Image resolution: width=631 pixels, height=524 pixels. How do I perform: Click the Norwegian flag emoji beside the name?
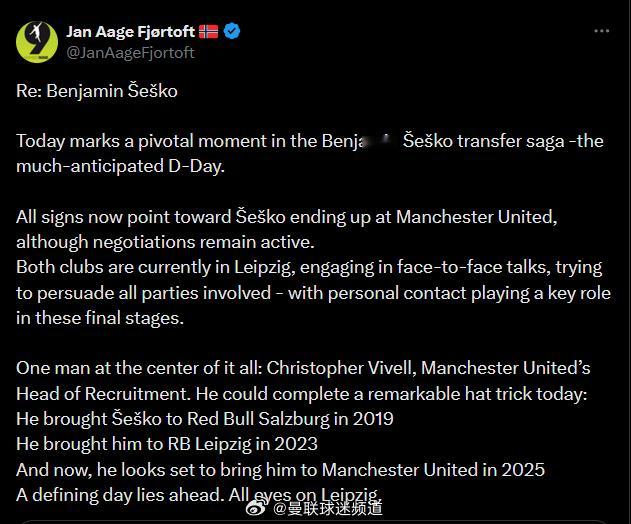click(x=208, y=31)
